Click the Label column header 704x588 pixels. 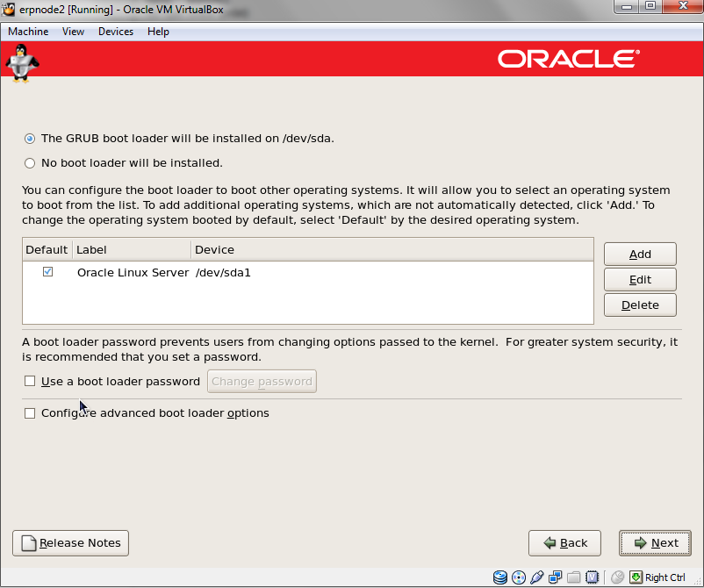click(132, 249)
